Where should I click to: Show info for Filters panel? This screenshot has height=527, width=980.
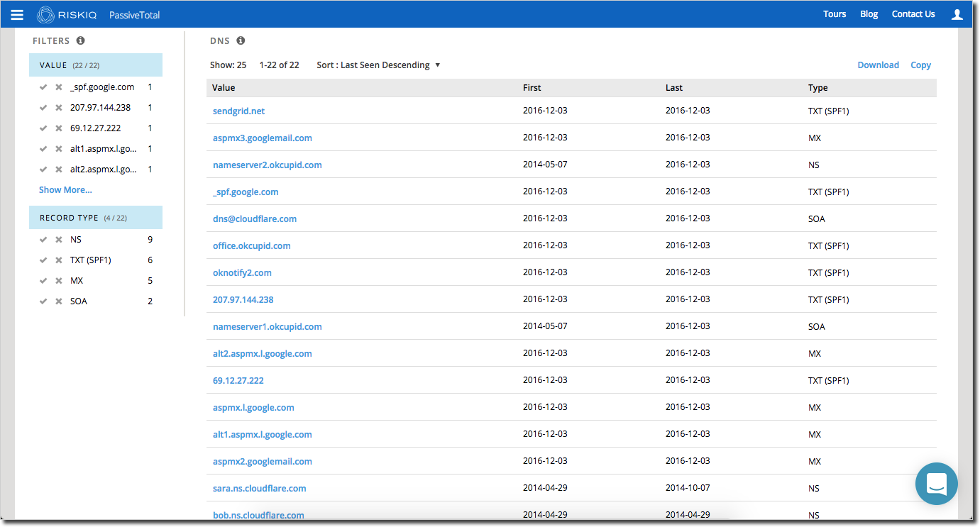80,41
